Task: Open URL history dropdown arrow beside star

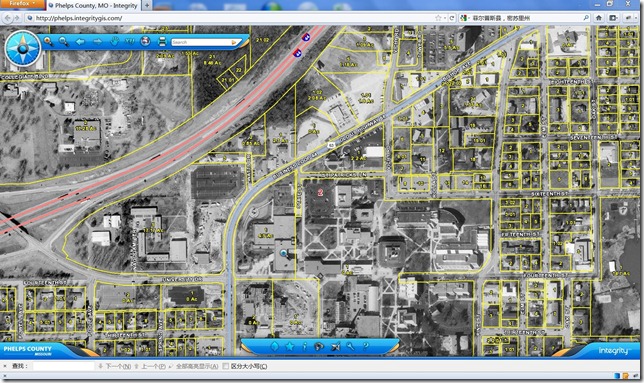Action: click(445, 18)
